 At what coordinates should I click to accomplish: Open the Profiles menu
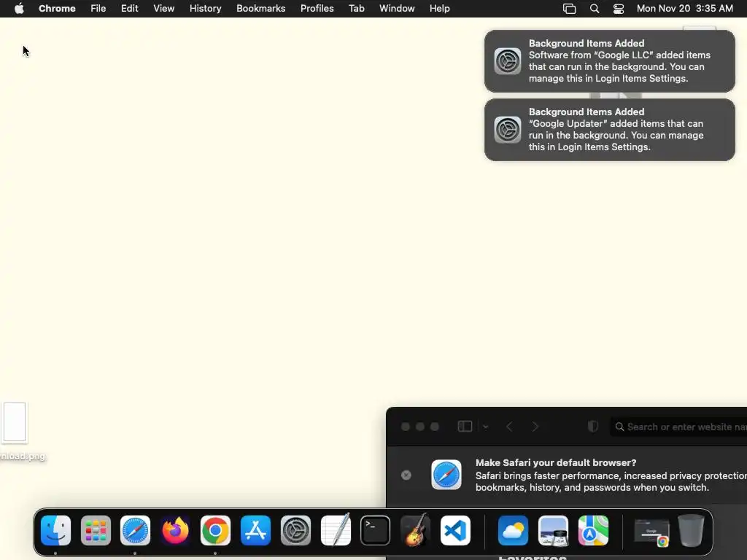(317, 9)
